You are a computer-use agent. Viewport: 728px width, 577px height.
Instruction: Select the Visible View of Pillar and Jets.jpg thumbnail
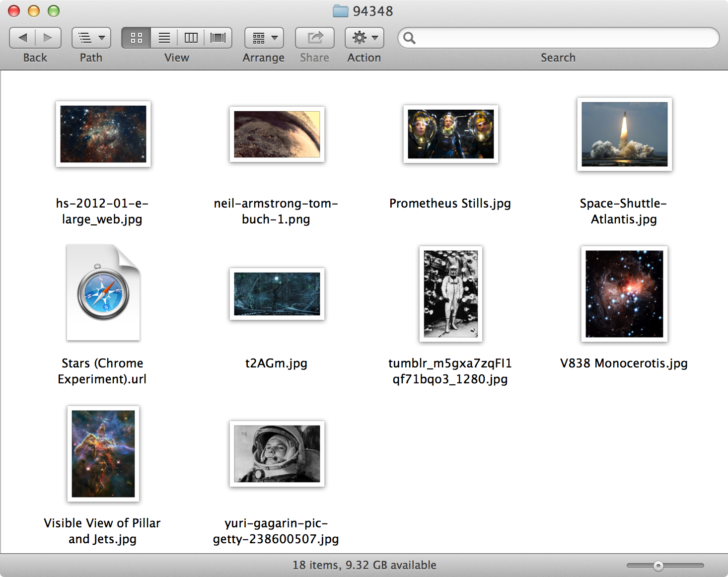point(103,454)
